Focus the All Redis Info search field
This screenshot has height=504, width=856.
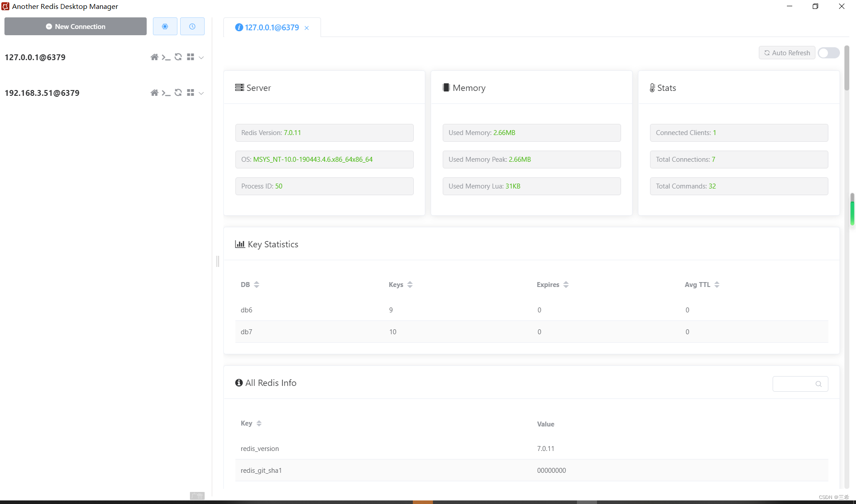pos(795,384)
